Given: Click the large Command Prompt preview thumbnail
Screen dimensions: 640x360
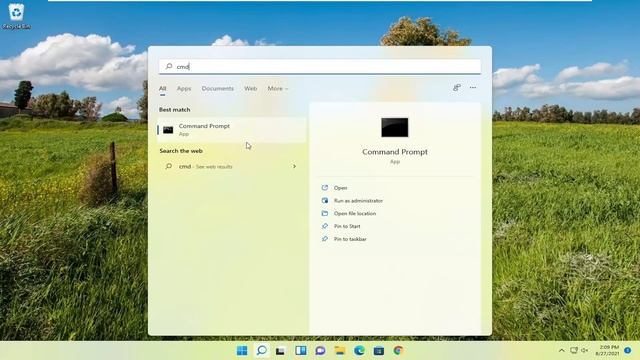Looking at the screenshot, I should (395, 127).
